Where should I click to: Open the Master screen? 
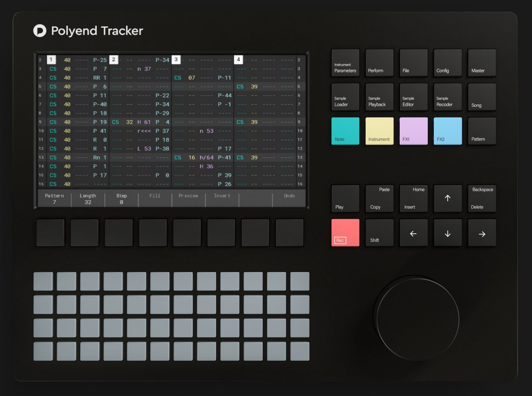(481, 62)
